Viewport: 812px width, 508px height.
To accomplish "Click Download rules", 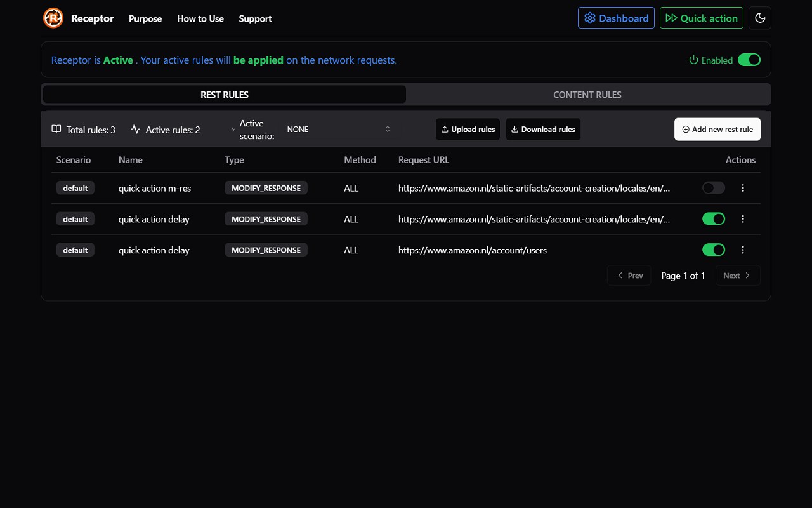I will pos(543,130).
